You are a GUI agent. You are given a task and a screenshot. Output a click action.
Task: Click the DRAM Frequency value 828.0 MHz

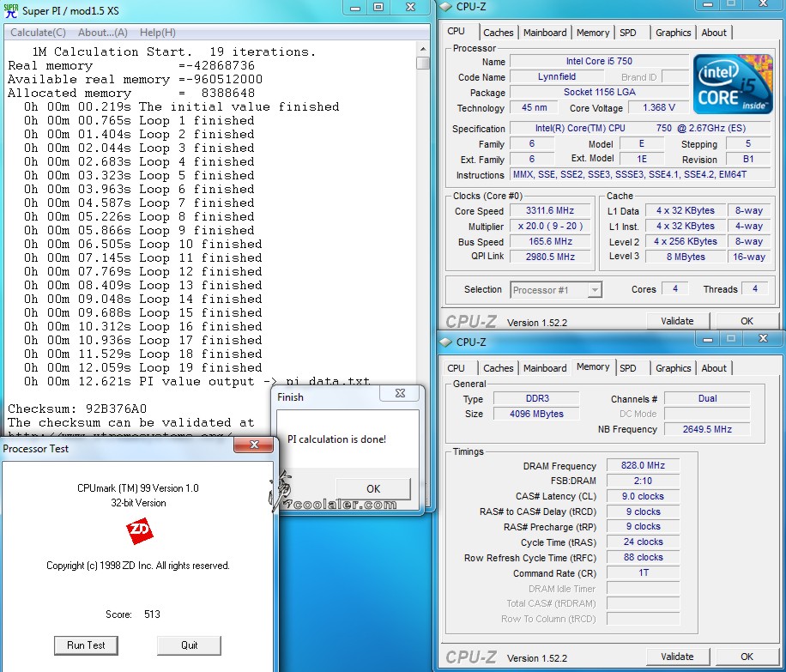click(x=644, y=465)
